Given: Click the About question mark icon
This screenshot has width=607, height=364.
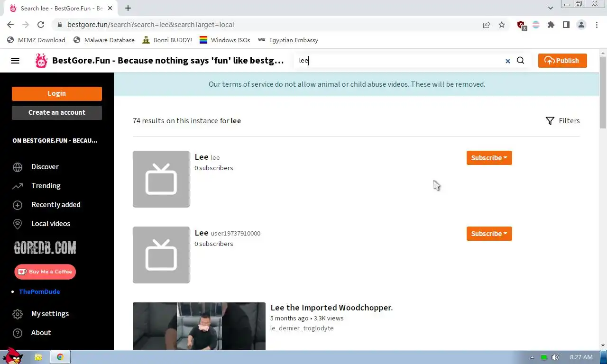Looking at the screenshot, I should point(18,333).
